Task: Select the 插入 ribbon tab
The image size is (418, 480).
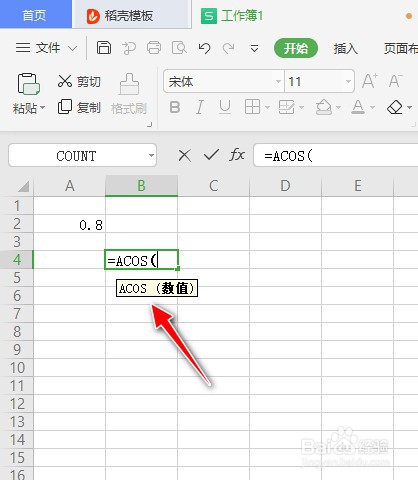Action: (346, 49)
